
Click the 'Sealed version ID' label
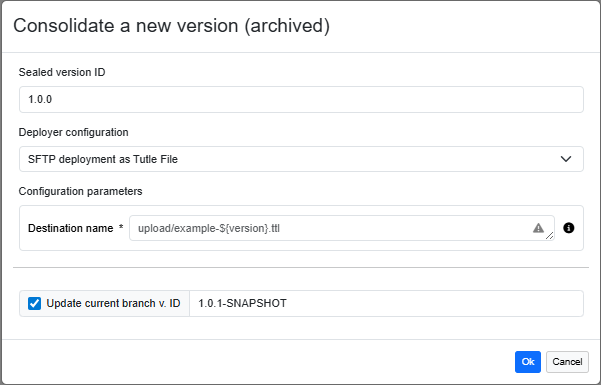tap(62, 72)
